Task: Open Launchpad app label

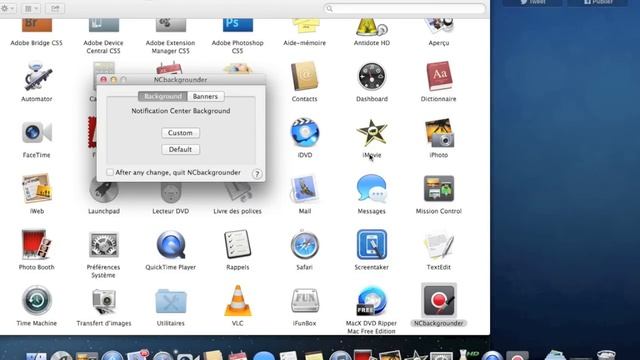Action: pos(104,211)
